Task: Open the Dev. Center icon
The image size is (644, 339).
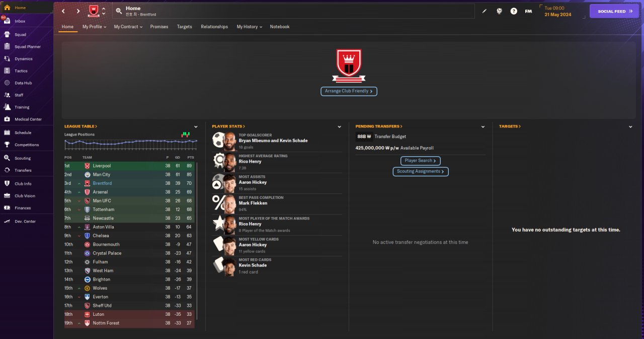Action: 7,222
